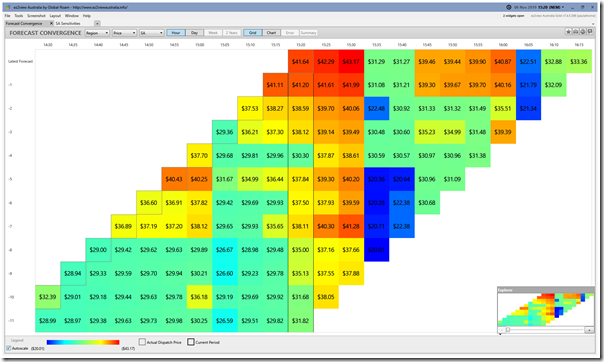
Task: Expand the SA region selector dropdown
Action: coord(152,33)
